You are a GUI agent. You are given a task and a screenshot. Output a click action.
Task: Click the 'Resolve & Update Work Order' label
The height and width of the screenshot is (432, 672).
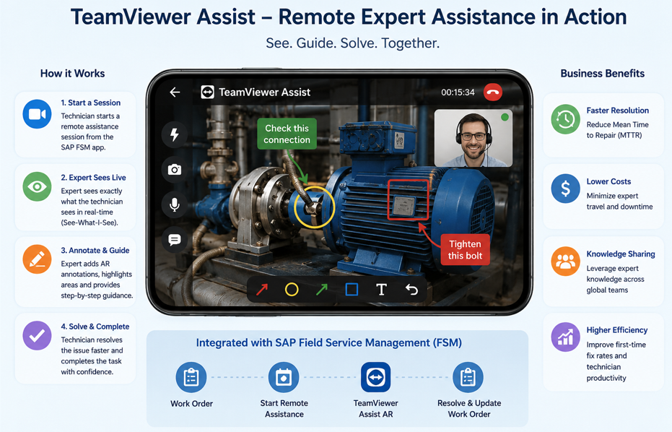tap(469, 409)
